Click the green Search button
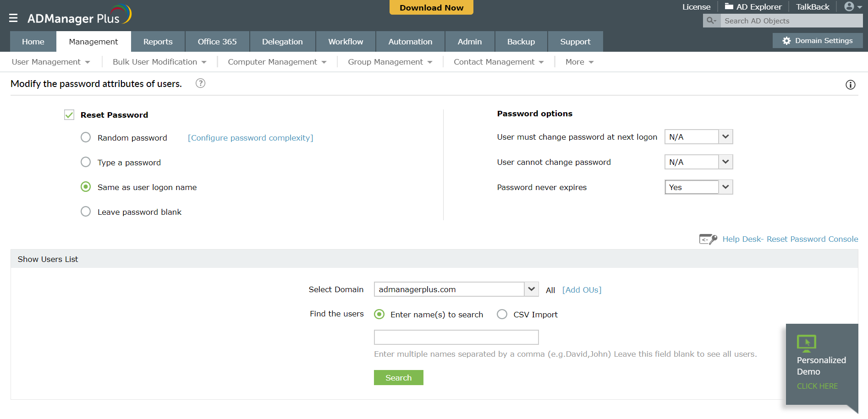Viewport: 868px width, 419px height. [x=398, y=377]
